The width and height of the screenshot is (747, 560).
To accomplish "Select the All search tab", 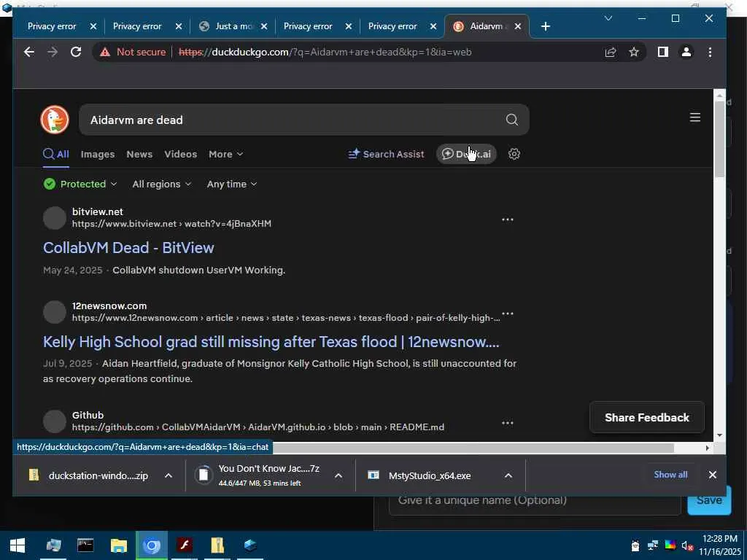I will pos(56,154).
